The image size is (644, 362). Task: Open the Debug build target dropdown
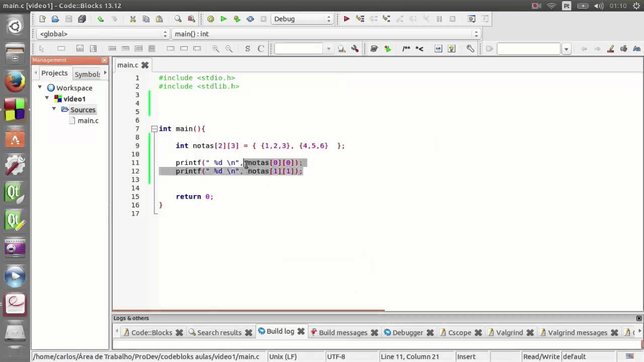(x=302, y=19)
